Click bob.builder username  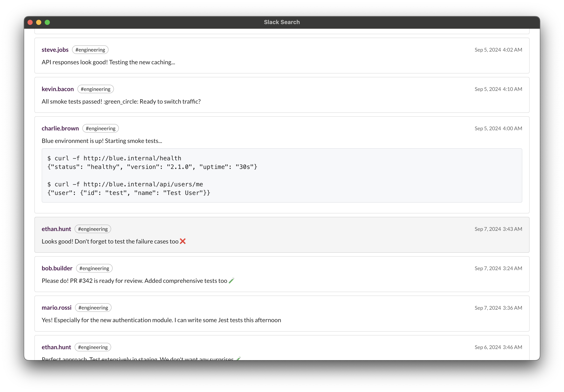point(57,268)
